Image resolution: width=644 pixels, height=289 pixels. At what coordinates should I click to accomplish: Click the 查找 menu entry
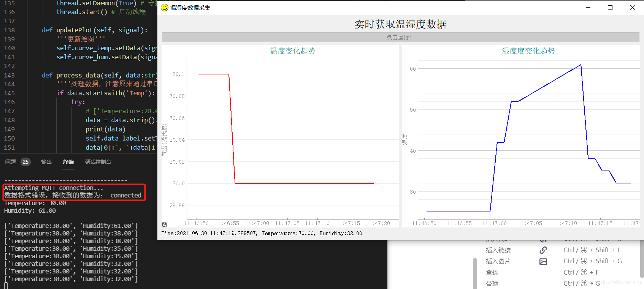492,272
